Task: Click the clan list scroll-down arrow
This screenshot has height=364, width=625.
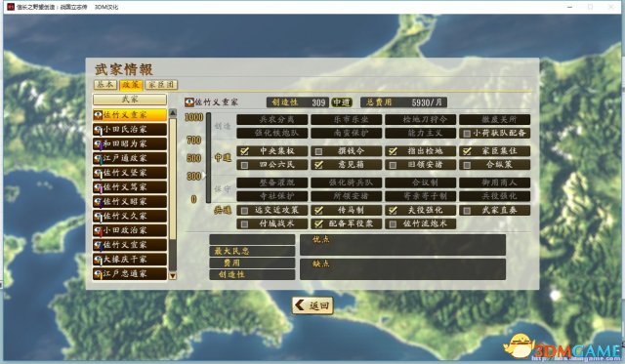Action: click(x=173, y=275)
